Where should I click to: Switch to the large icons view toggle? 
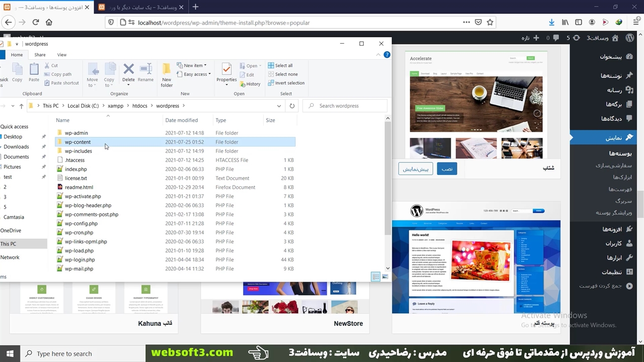(x=385, y=277)
